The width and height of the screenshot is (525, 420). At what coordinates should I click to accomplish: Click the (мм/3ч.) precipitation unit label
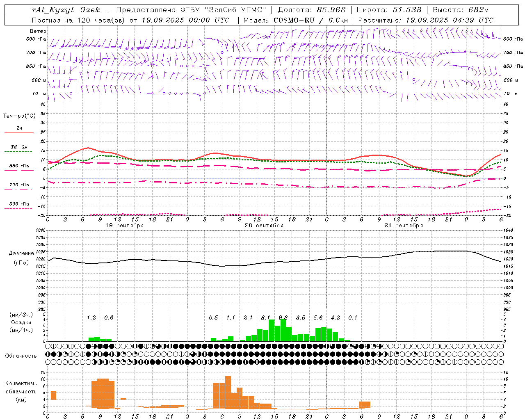21,315
